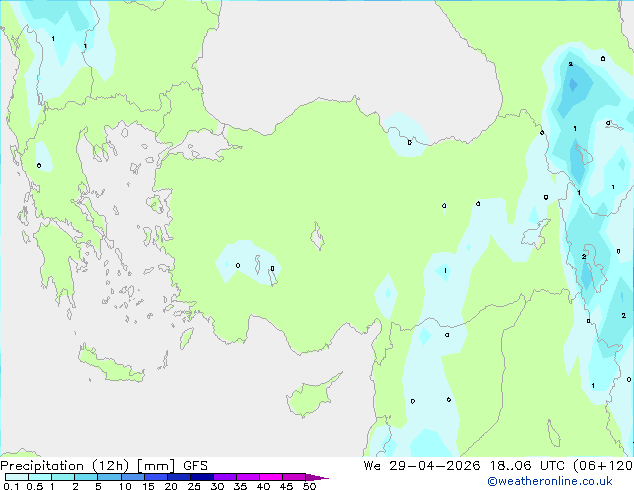Click the darkest blue precipitation cell near value 2 at top right
634x490 pixels.
click(573, 84)
